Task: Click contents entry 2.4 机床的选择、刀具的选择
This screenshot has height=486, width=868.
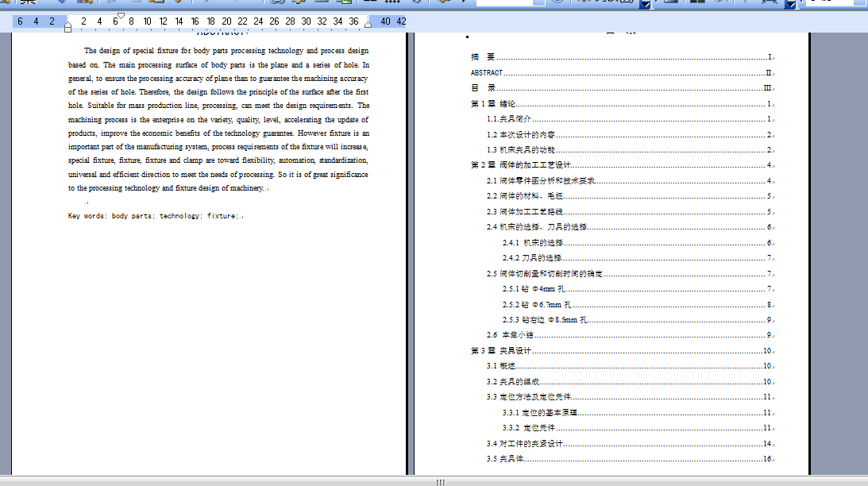Action: tap(630, 227)
